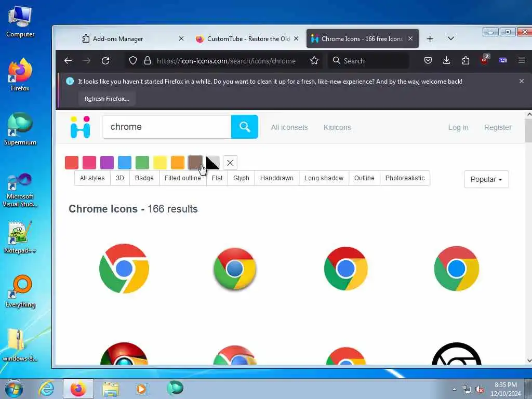532x399 pixels.
Task: Pick the red color swatch
Action: point(72,163)
